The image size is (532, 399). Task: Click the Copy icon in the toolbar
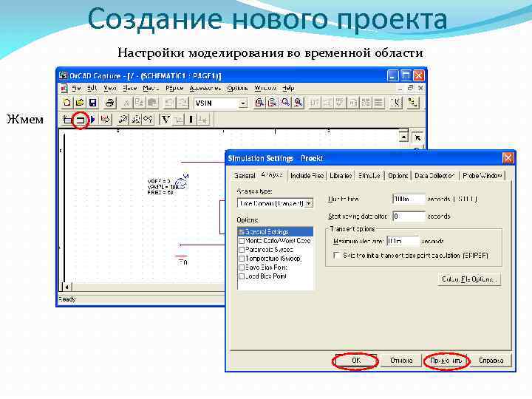pyautogui.click(x=140, y=103)
